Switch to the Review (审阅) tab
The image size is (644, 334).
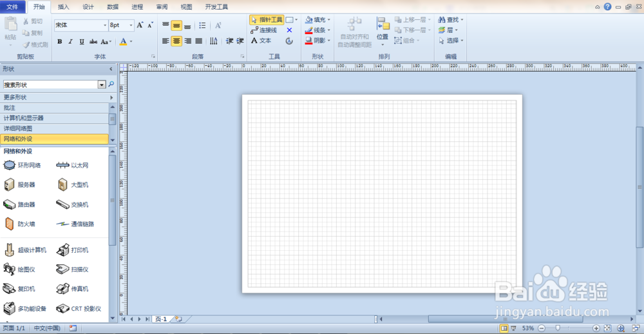click(162, 7)
